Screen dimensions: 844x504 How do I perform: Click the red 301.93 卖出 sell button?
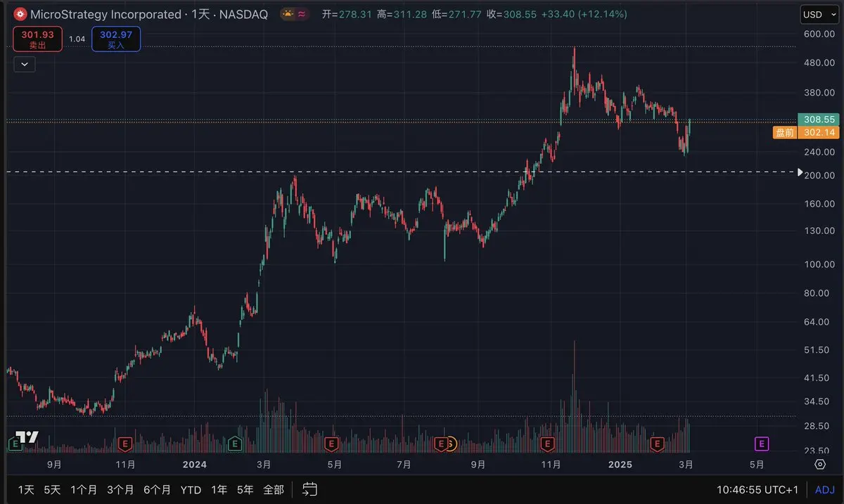coord(37,39)
